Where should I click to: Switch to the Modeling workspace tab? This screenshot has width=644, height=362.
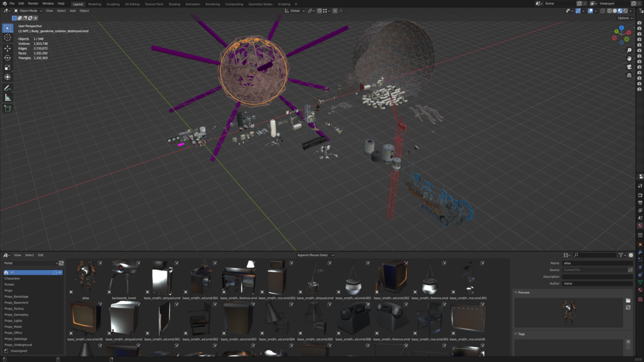click(94, 4)
